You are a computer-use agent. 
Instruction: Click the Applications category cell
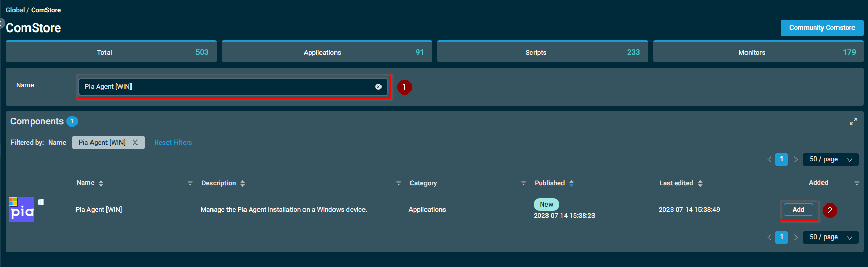pos(427,210)
